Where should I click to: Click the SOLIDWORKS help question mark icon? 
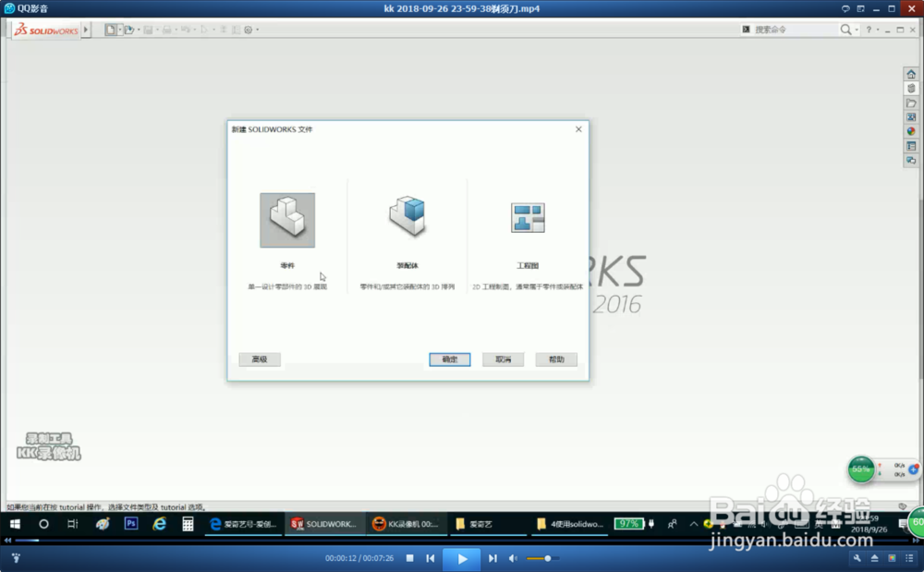coord(869,30)
